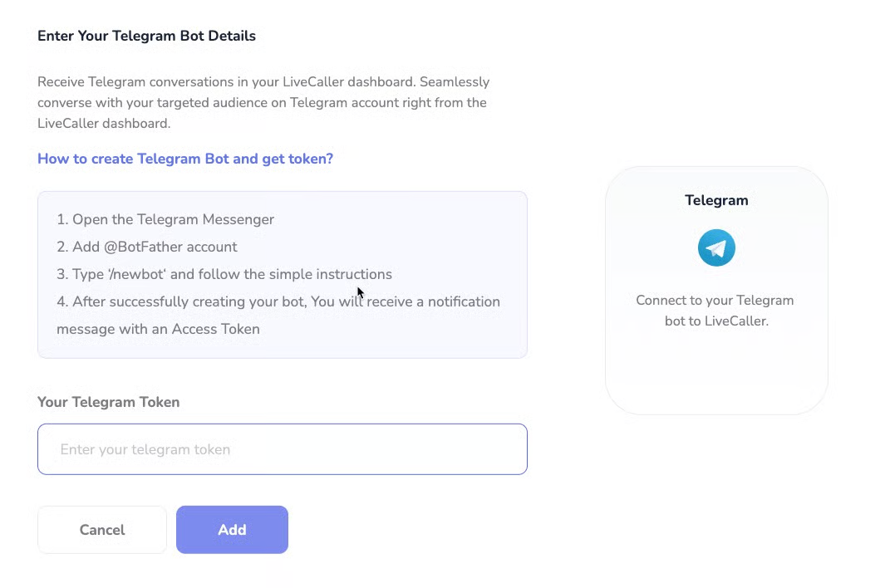Click step 4 about successfully creating bot
This screenshot has height=588, width=885.
click(x=278, y=301)
